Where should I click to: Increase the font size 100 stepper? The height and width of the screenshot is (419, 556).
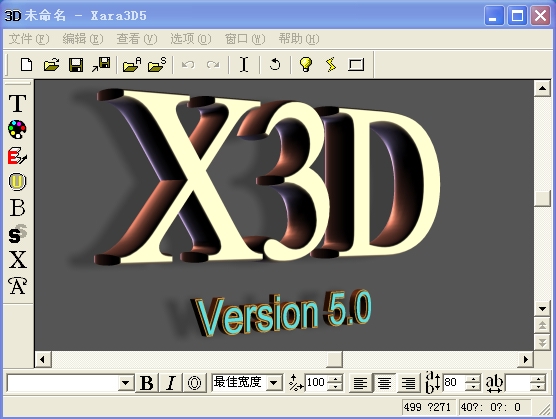(335, 379)
